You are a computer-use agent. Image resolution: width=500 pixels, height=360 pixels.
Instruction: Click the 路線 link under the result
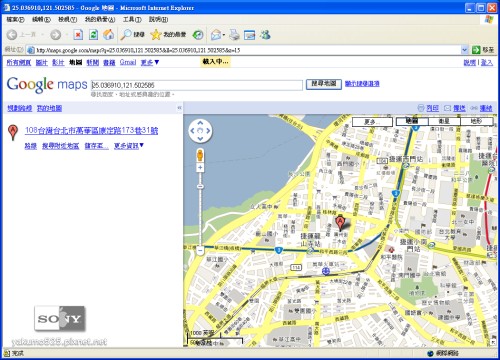[30, 146]
